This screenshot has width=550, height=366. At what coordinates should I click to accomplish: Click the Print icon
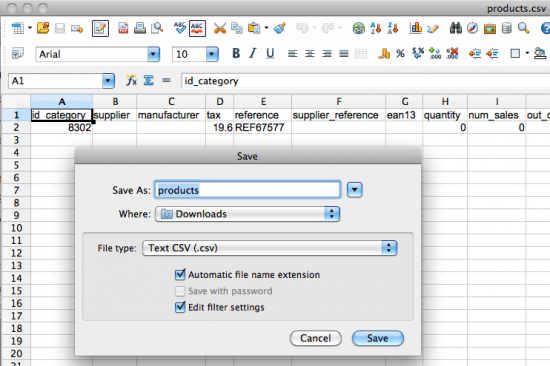pos(140,28)
